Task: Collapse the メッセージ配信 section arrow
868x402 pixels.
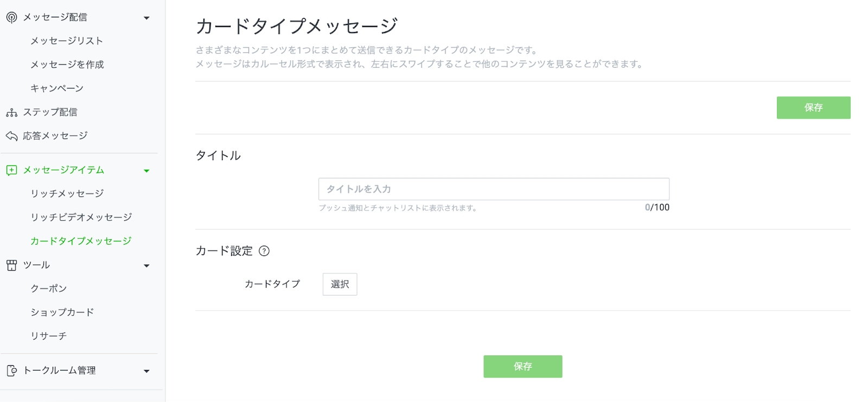Action: click(146, 18)
